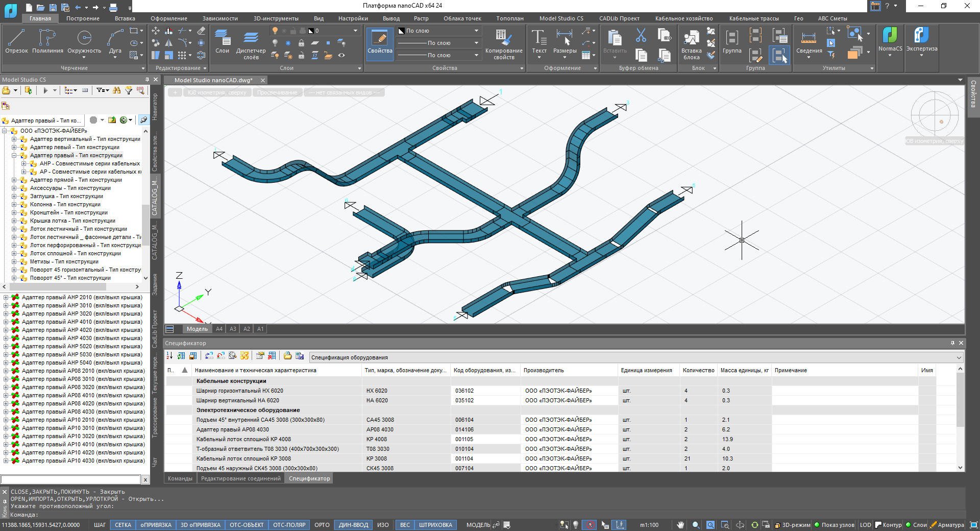The height and width of the screenshot is (531, 980).
Task: Click the МОДЕЛЬ status button
Action: pyautogui.click(x=478, y=525)
